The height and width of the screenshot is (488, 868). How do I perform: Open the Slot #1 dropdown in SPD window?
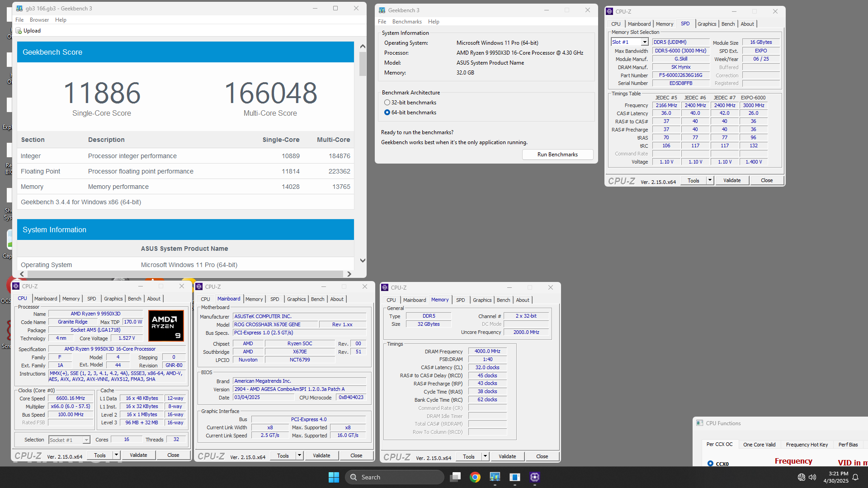click(629, 42)
